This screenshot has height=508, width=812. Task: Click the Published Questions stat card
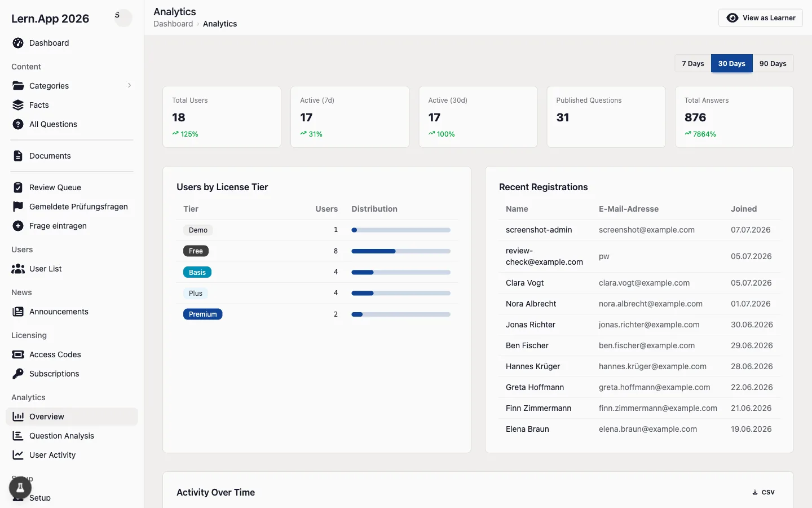(606, 117)
